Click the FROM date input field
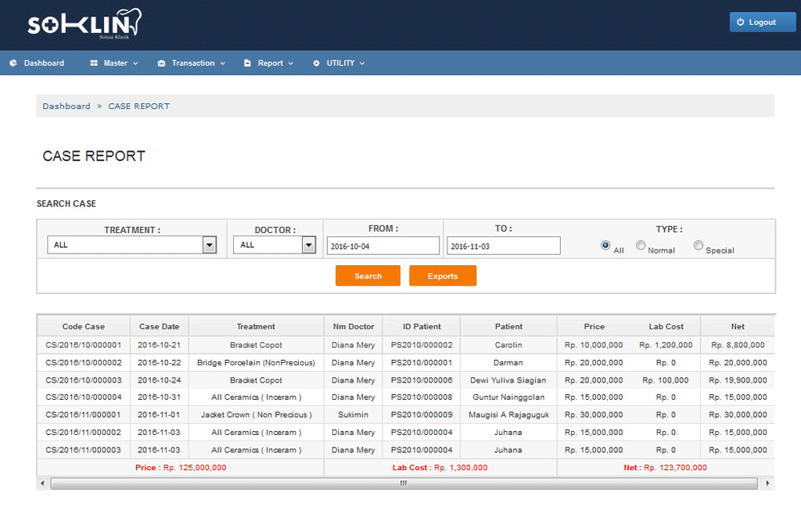 pos(383,246)
